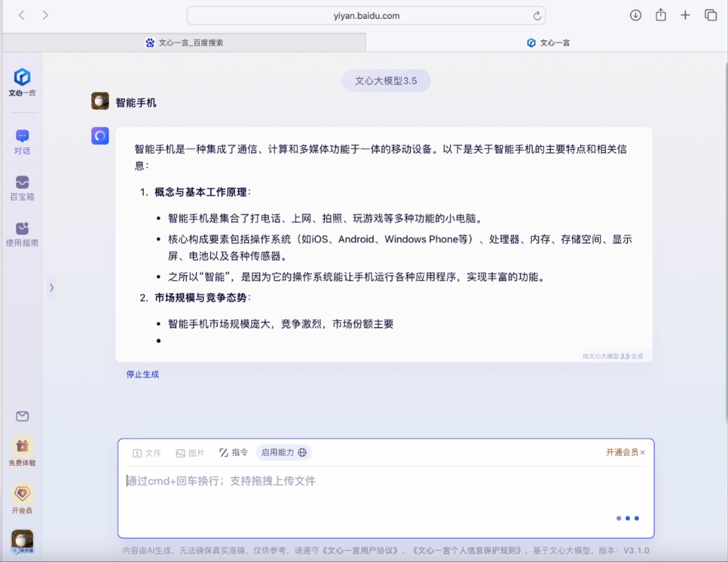728x562 pixels.
Task: Switch to the 文心一言_百度搜索 tab
Action: (184, 43)
